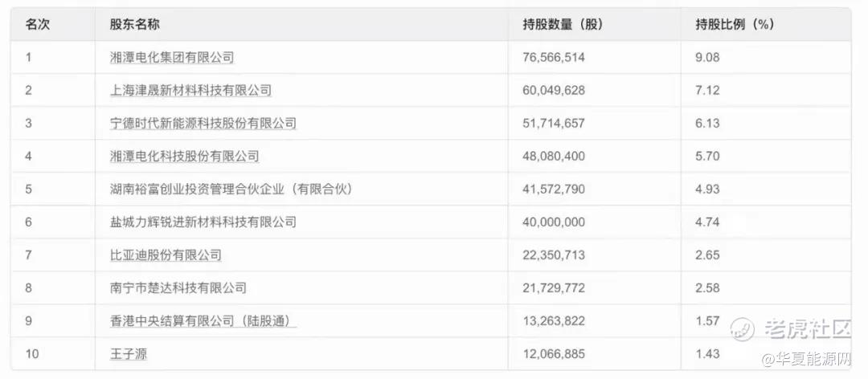Screen dimensions: 868x379
Task: Click the 9.08 percentage cell
Action: point(707,57)
